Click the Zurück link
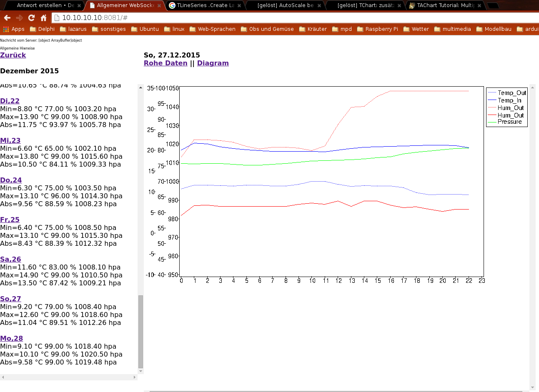Image resolution: width=539 pixels, height=392 pixels. tap(13, 55)
